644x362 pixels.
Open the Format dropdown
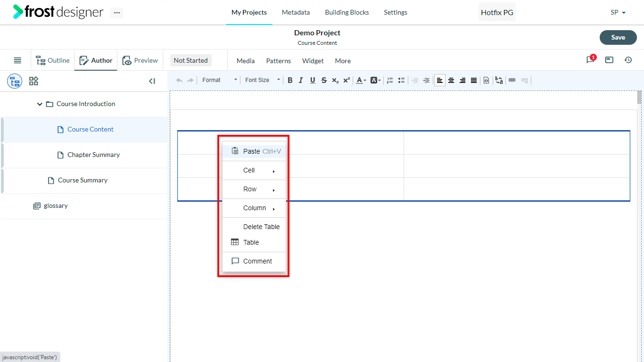pos(220,80)
